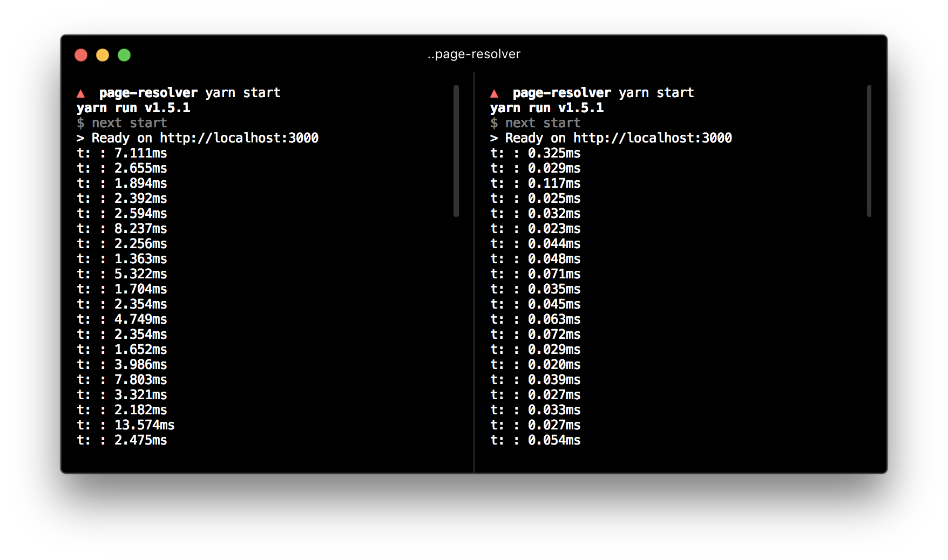
Task: Open the localhost:3000 URL in left pane
Action: [239, 138]
